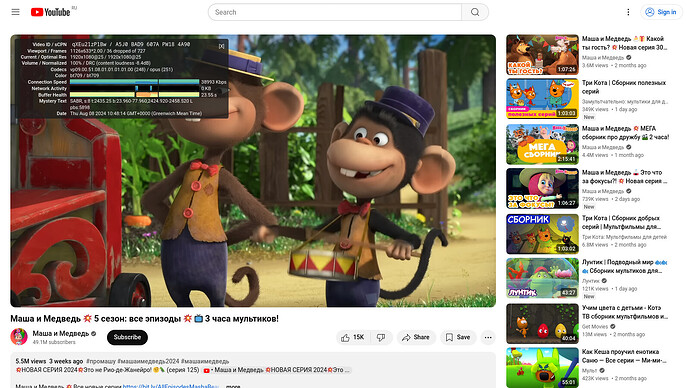The height and width of the screenshot is (388, 690).
Task: Play the Три Кота Сборник полезных серий thumbnail
Action: (542, 99)
